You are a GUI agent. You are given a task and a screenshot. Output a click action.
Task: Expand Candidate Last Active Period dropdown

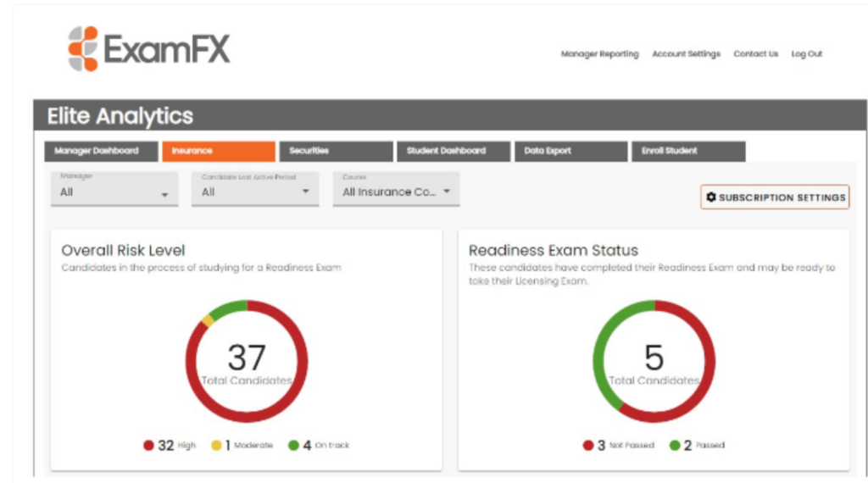[x=255, y=189]
